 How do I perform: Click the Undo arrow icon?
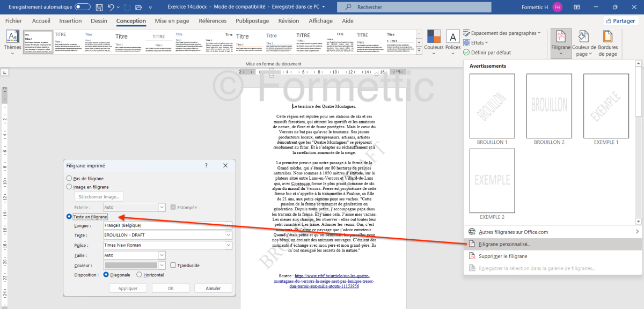tap(111, 8)
